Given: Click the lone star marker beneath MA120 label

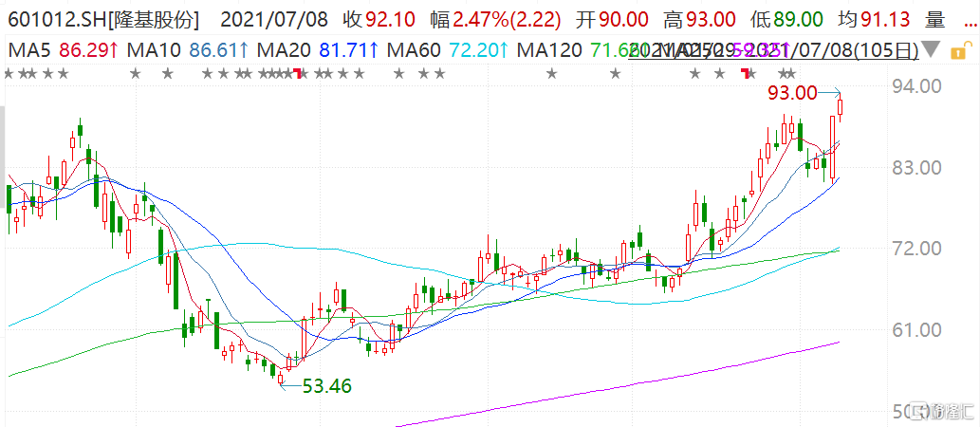Looking at the screenshot, I should [x=551, y=74].
